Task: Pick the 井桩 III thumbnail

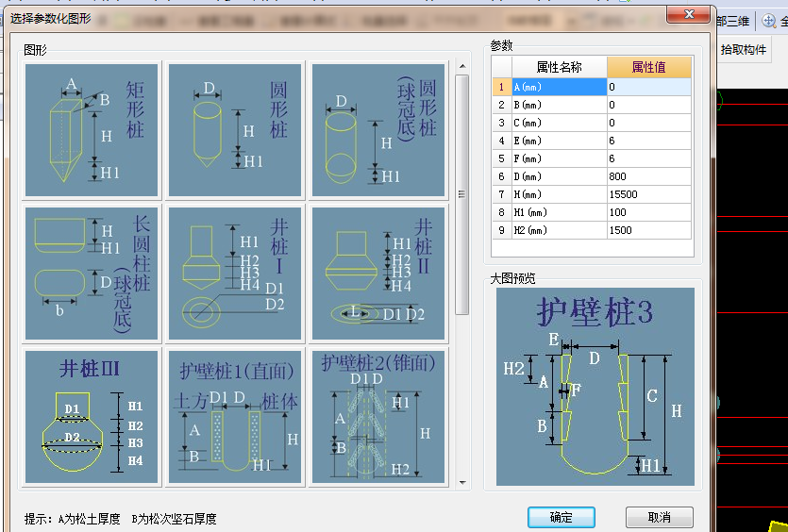Action: tap(91, 417)
